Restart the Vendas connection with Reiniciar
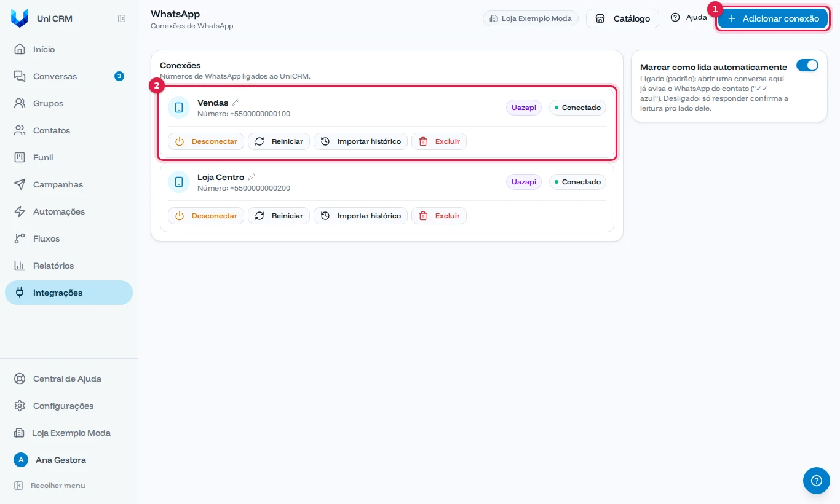Screen dimensions: 840x504 (279, 141)
